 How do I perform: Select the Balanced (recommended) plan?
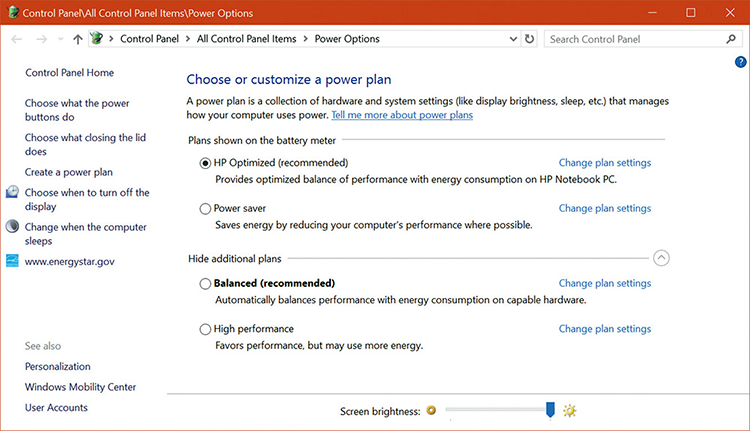(206, 284)
